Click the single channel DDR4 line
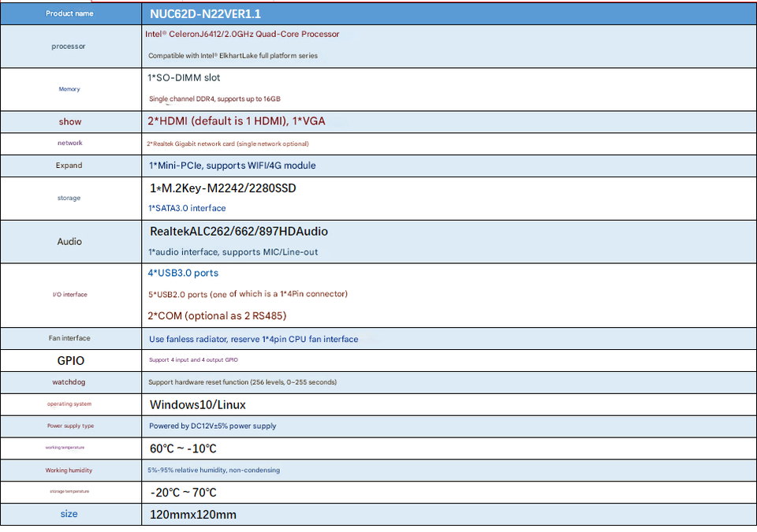This screenshot has width=757, height=532. (214, 99)
